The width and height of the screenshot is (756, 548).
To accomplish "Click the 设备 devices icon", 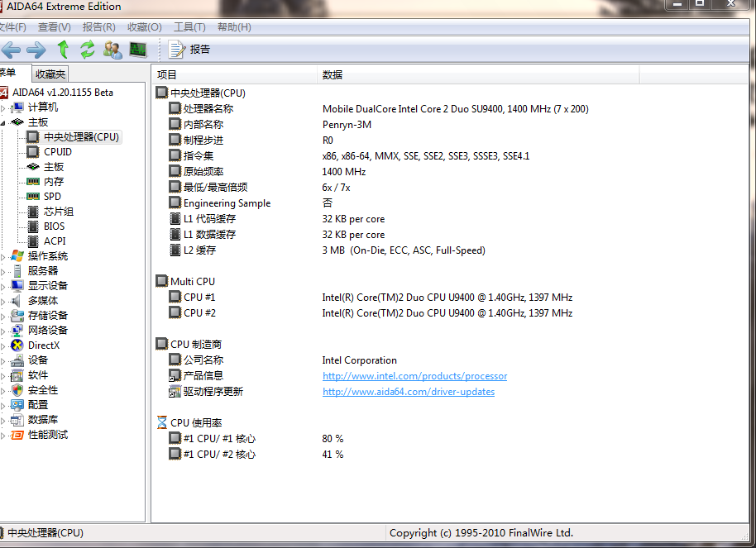I will [17, 360].
